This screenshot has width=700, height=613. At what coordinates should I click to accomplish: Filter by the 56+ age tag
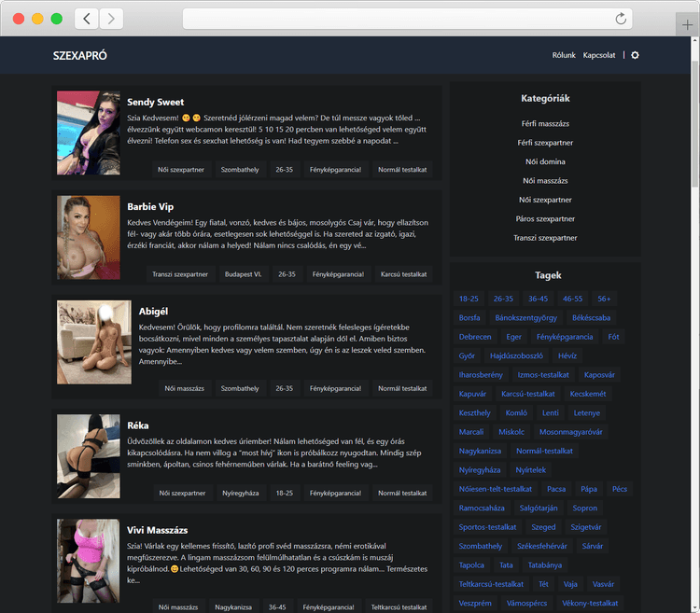[x=605, y=299]
